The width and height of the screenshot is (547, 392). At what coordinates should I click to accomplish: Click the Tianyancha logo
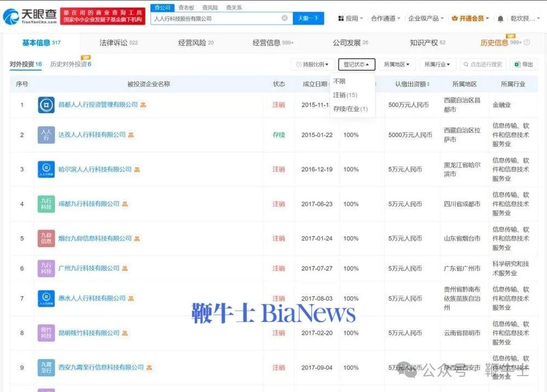30,16
